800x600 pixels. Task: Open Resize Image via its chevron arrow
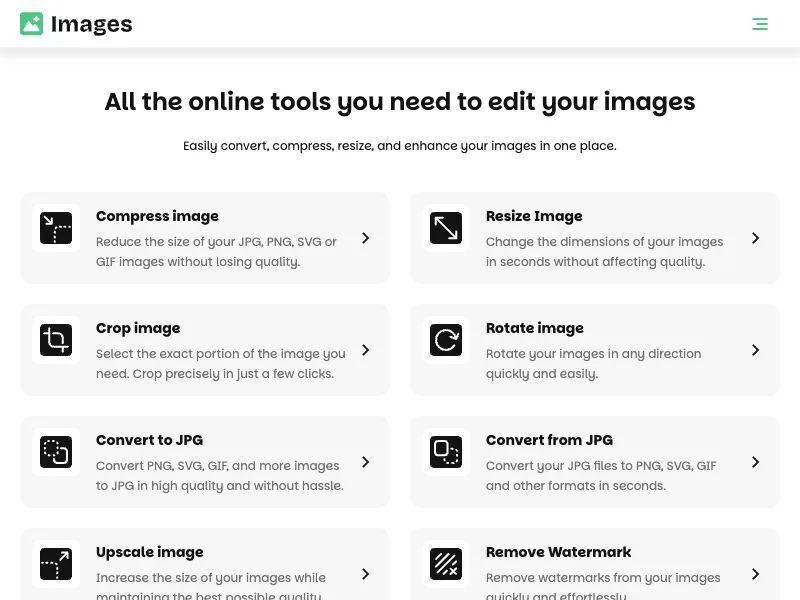click(x=756, y=238)
